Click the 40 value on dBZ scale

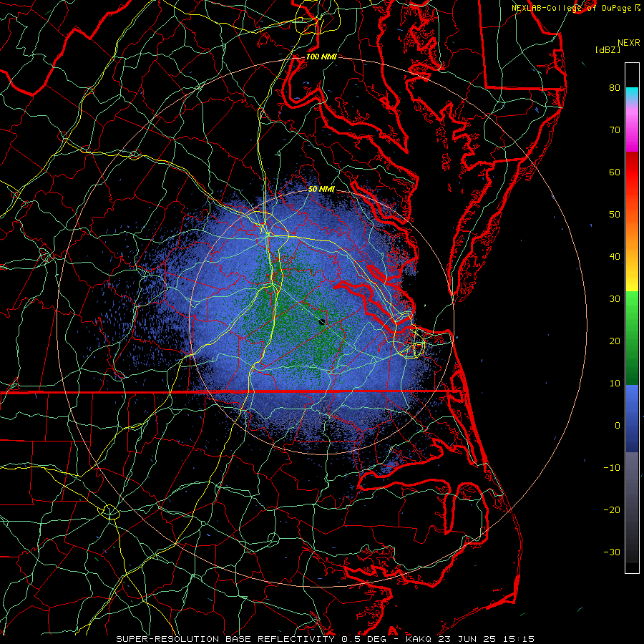[x=615, y=257]
